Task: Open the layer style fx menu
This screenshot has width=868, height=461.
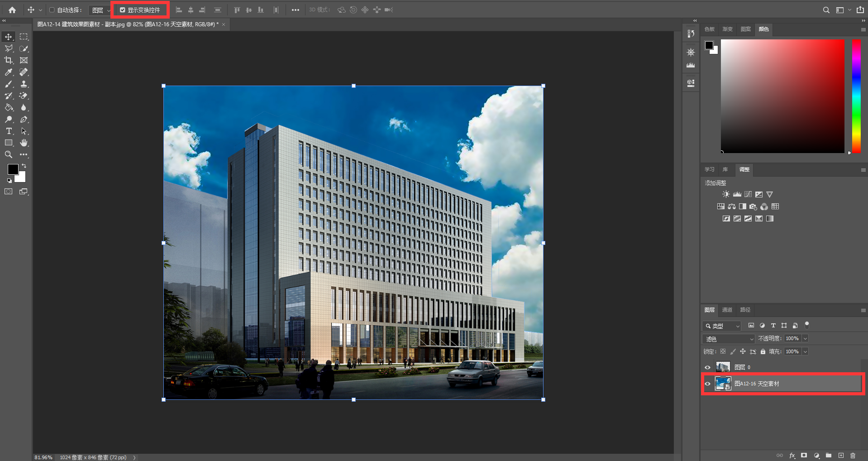Action: coord(792,456)
